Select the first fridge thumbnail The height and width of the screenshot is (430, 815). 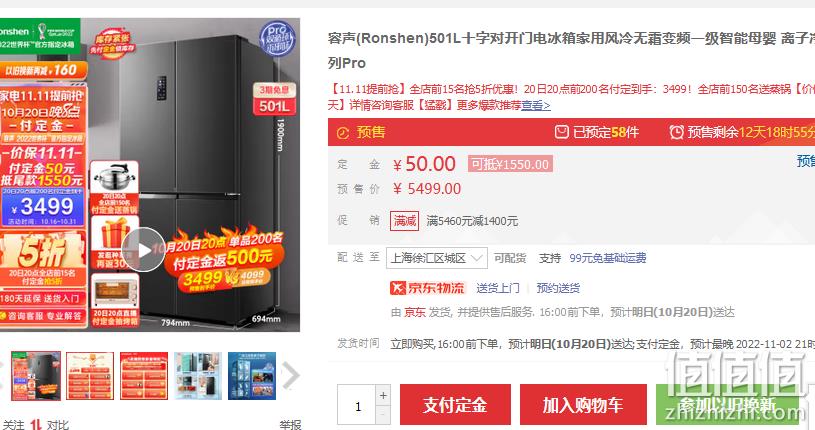coord(36,376)
